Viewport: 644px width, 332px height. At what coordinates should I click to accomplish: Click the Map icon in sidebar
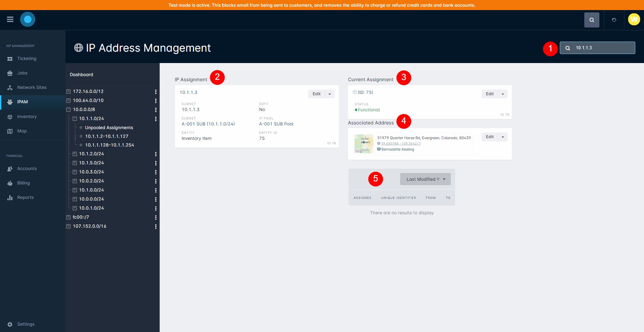[x=10, y=131]
